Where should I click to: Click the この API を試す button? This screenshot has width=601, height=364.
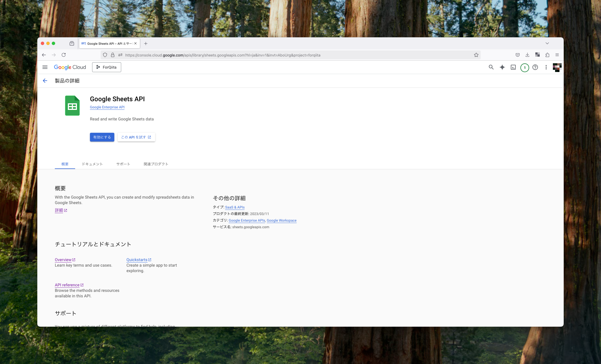(136, 137)
